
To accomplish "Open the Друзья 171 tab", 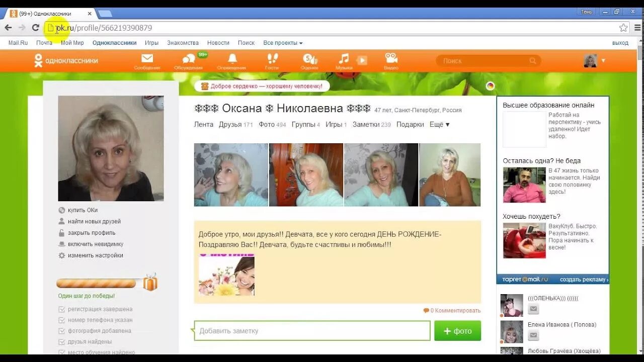I will coord(235,124).
